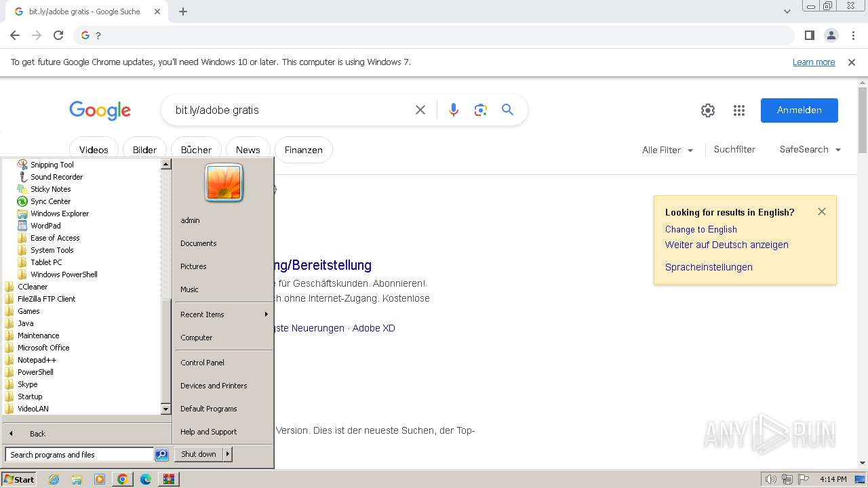
Task: Click Change to English link
Action: [x=701, y=230]
